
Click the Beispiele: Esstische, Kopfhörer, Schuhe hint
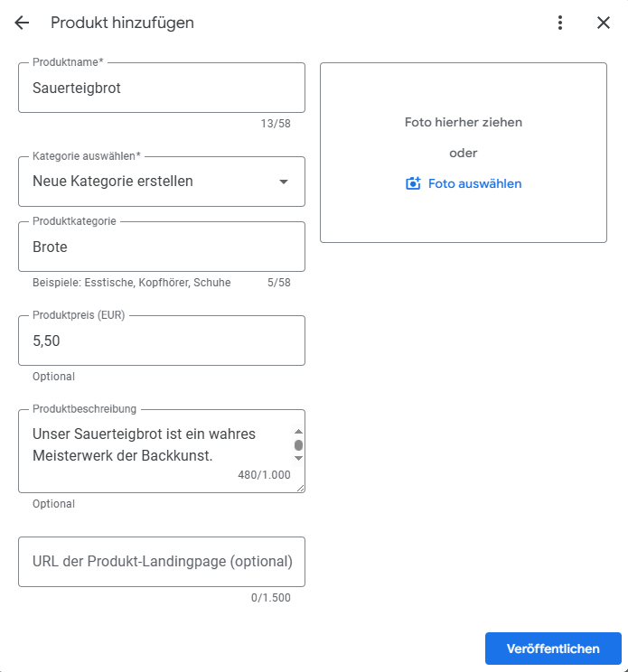132,283
